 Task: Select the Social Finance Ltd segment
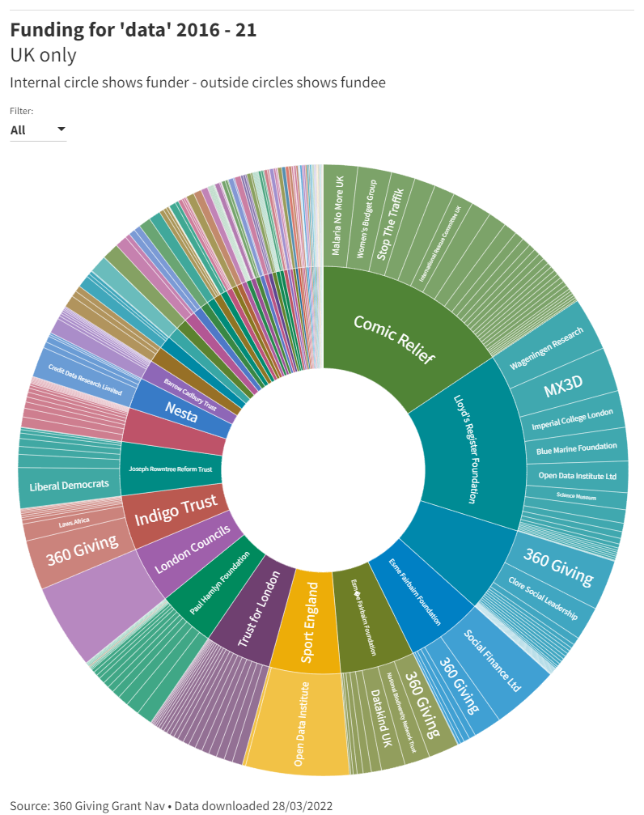tap(491, 660)
